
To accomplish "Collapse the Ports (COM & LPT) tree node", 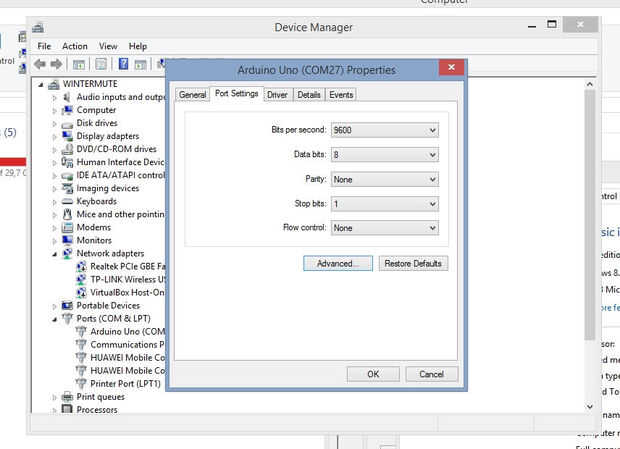I will coord(55,319).
